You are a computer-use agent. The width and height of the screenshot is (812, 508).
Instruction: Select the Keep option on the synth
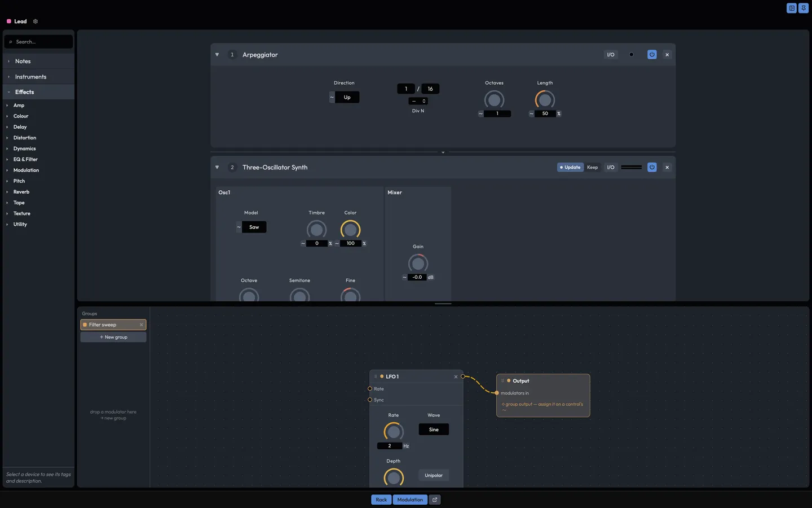click(592, 167)
